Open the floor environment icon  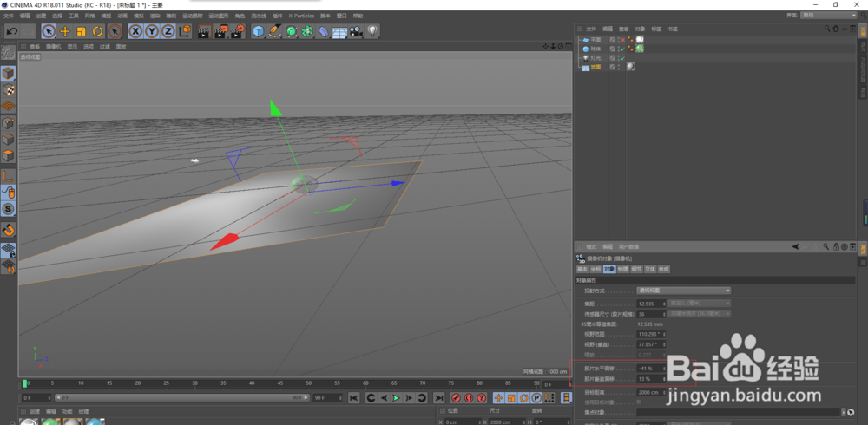point(339,31)
